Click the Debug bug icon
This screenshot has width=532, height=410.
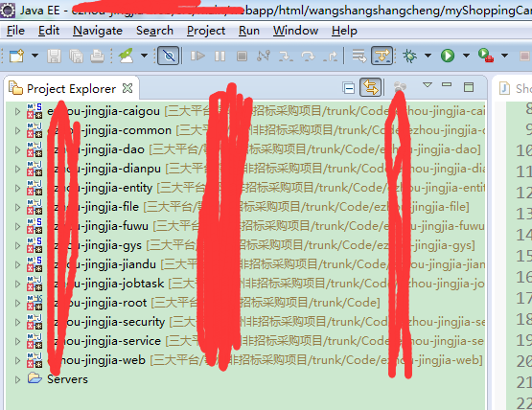click(x=409, y=56)
